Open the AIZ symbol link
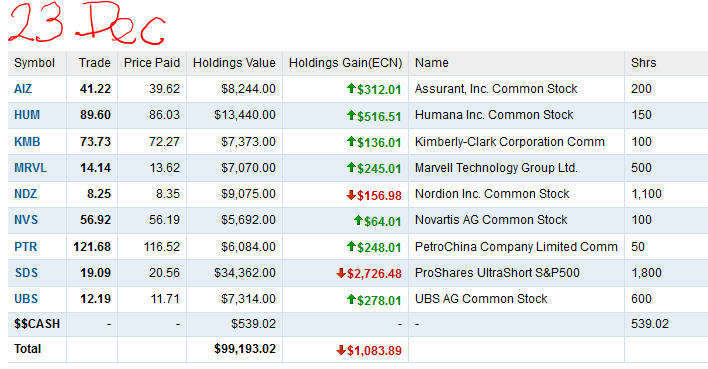 (23, 89)
